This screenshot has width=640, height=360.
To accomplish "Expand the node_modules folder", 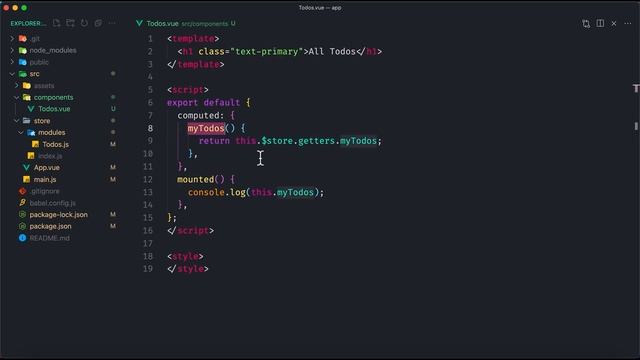I will (x=12, y=51).
